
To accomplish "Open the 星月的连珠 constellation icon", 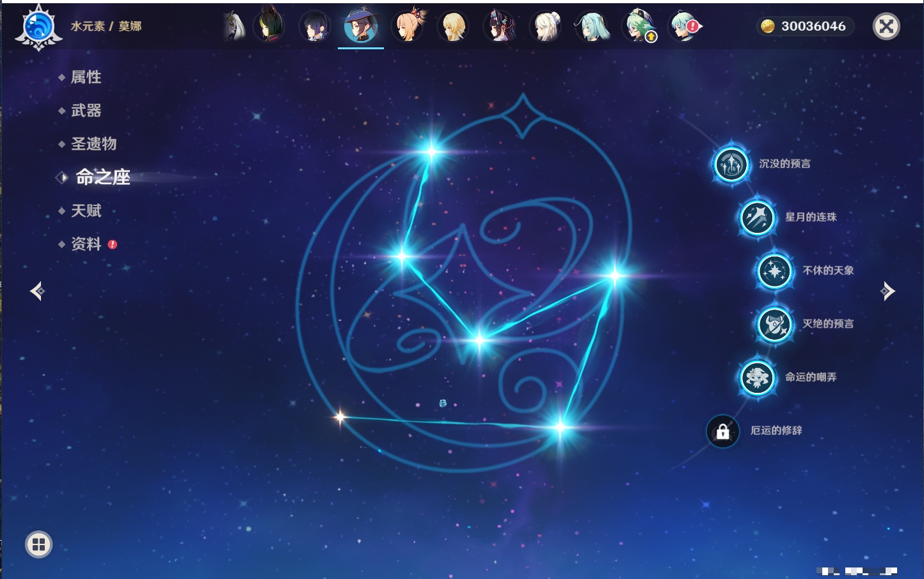I will pyautogui.click(x=758, y=218).
